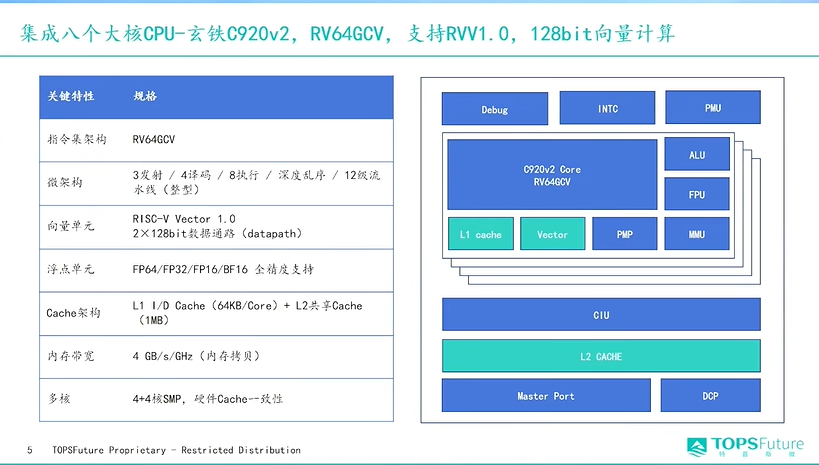The image size is (819, 465).
Task: Click the ALU block
Action: 697,154
